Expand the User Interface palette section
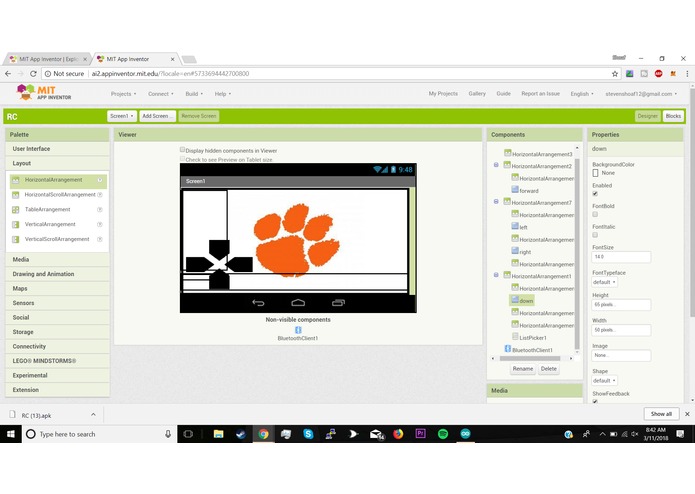This screenshot has height=494, width=695. click(x=58, y=149)
